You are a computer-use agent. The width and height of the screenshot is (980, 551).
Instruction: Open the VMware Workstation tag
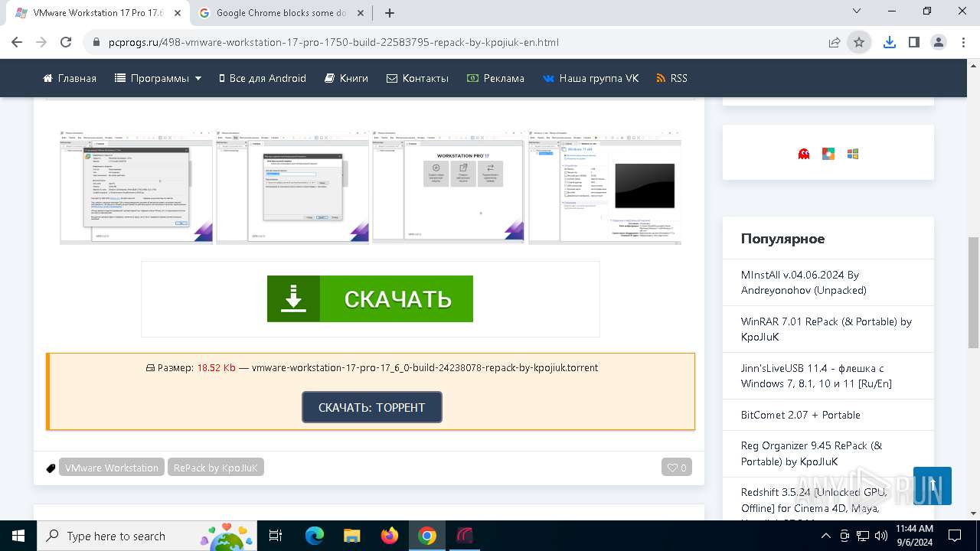tap(112, 468)
